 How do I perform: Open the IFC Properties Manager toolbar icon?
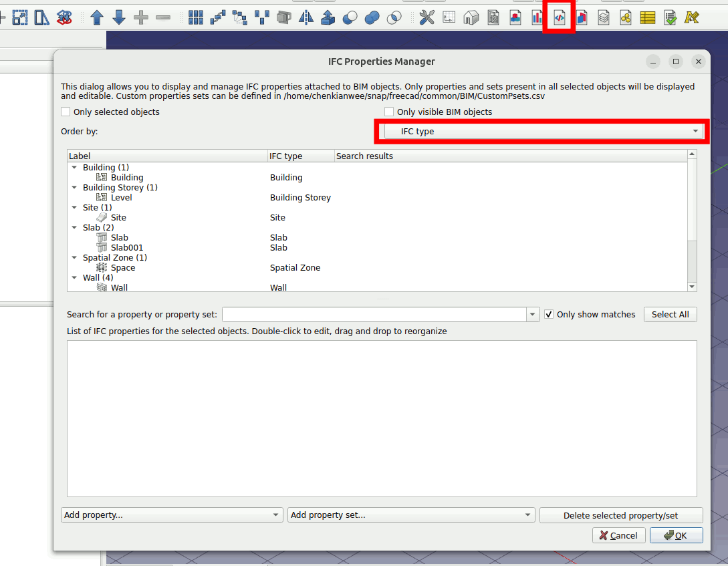pyautogui.click(x=559, y=18)
